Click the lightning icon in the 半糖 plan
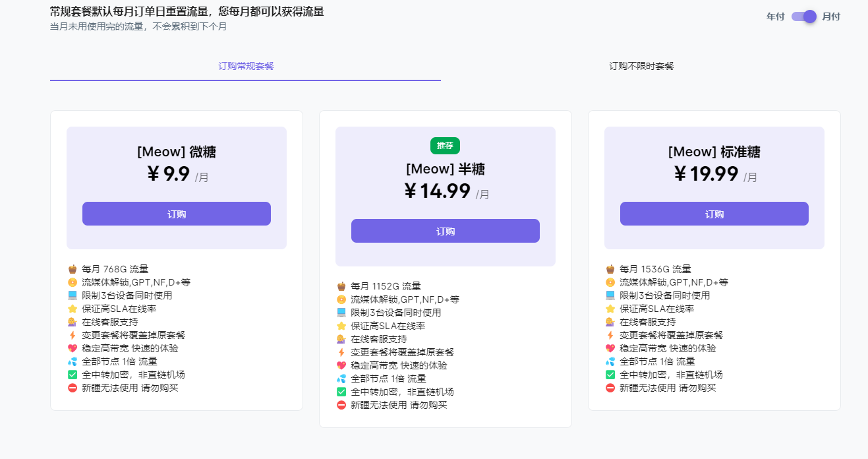868x459 pixels. (x=341, y=352)
